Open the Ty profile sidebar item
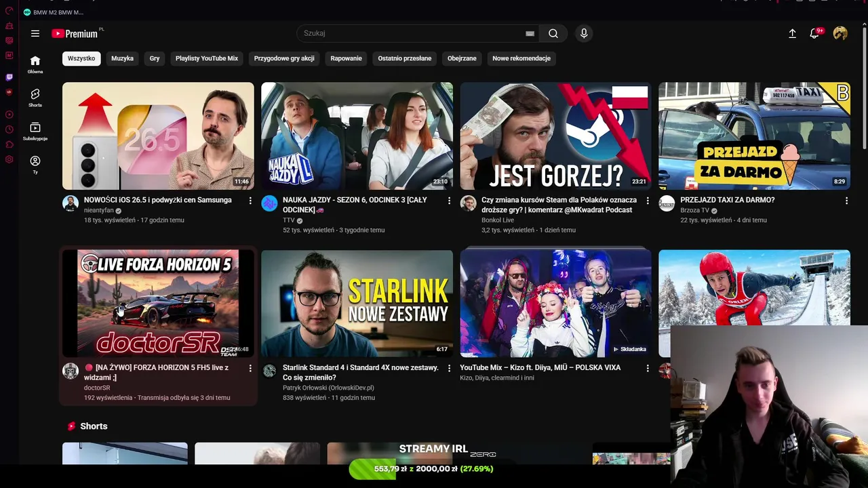Image resolution: width=868 pixels, height=488 pixels. [35, 165]
